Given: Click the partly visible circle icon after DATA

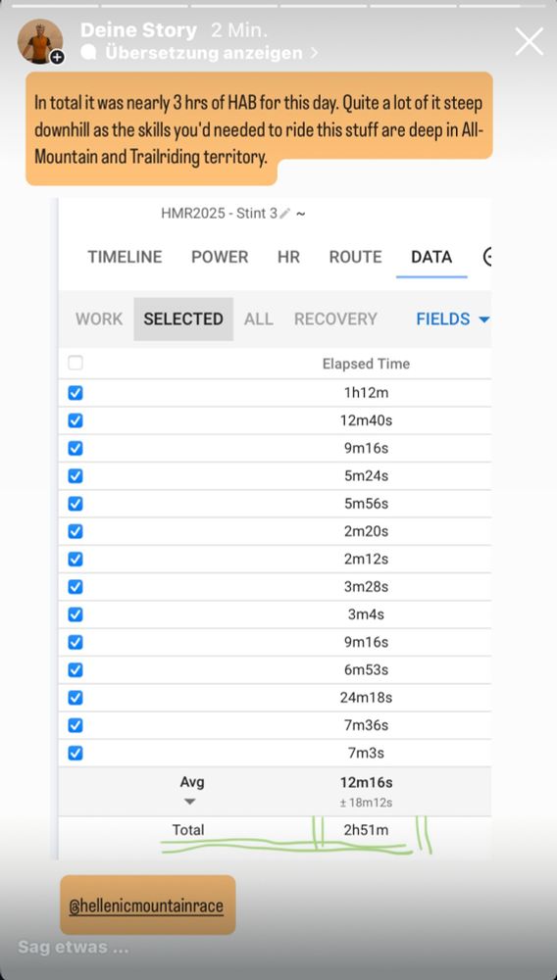Looking at the screenshot, I should pos(487,256).
